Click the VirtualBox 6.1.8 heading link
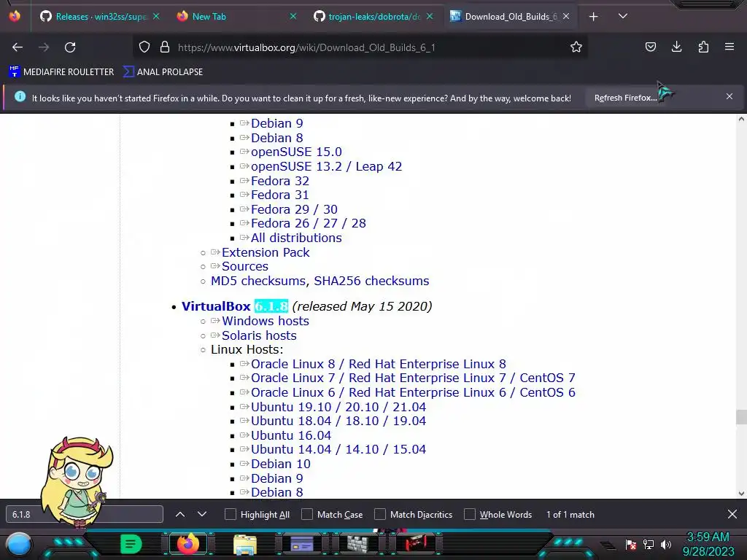This screenshot has height=560, width=747. coord(235,306)
